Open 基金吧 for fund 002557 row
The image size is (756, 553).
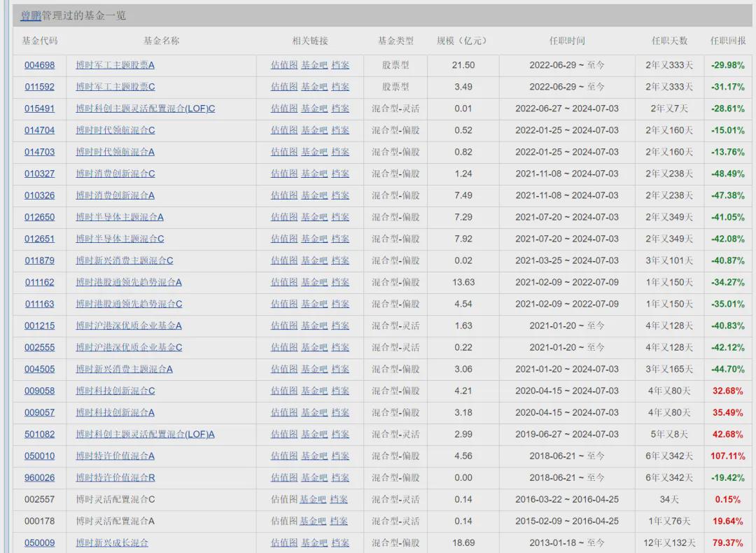click(313, 499)
